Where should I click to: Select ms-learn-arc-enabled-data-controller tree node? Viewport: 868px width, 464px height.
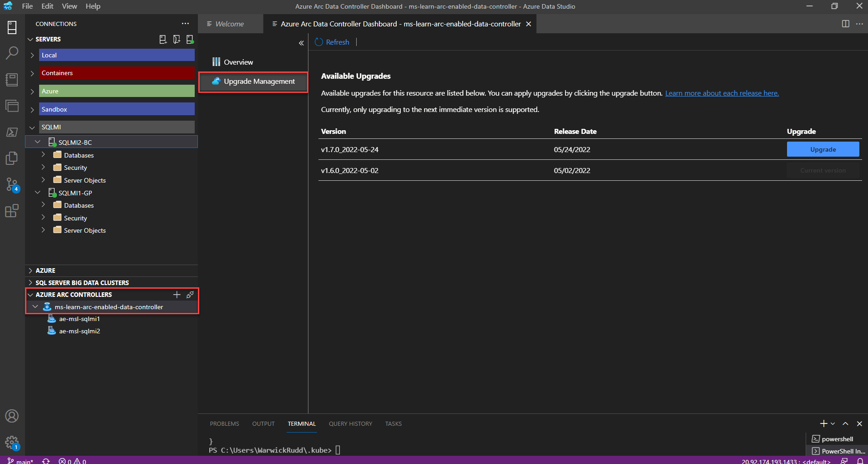(x=109, y=307)
